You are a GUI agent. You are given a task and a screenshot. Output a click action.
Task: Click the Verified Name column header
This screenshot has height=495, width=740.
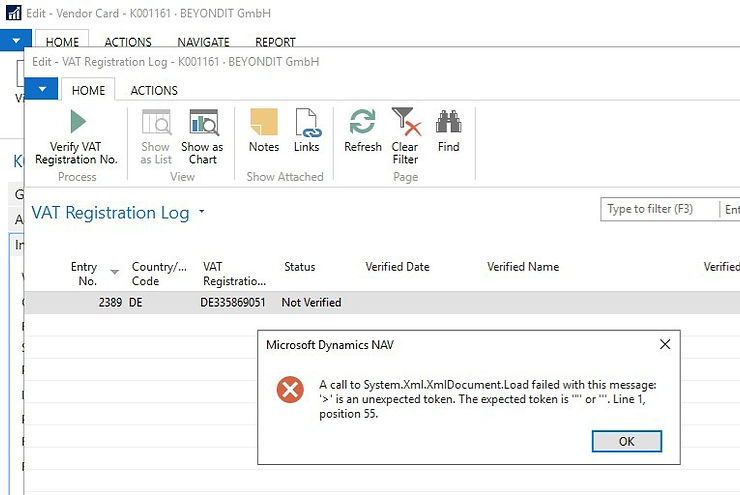tap(523, 267)
